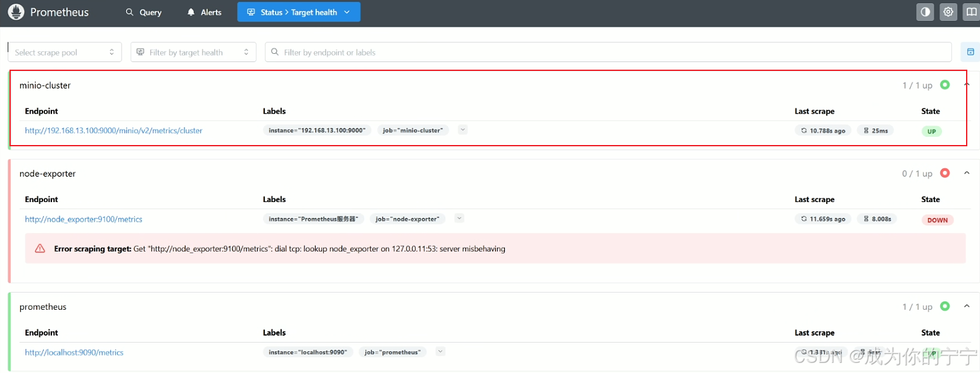This screenshot has height=373, width=980.
Task: Click the green health ring icon of prometheus pool
Action: click(945, 307)
